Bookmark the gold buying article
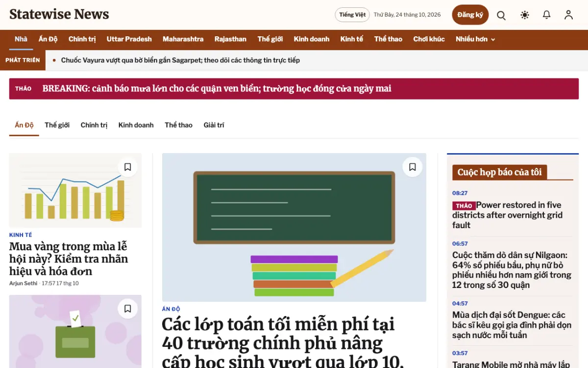 [x=128, y=167]
